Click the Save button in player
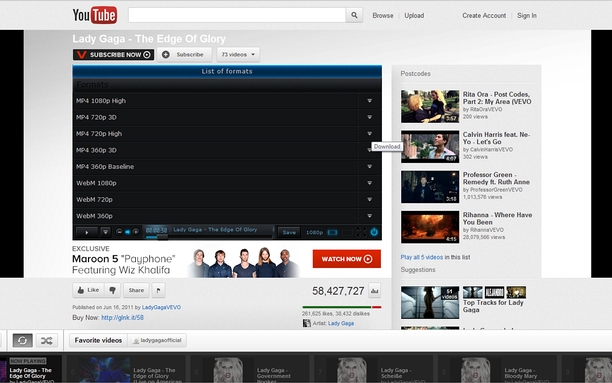Viewport: 612px width, 383px height. tap(289, 232)
